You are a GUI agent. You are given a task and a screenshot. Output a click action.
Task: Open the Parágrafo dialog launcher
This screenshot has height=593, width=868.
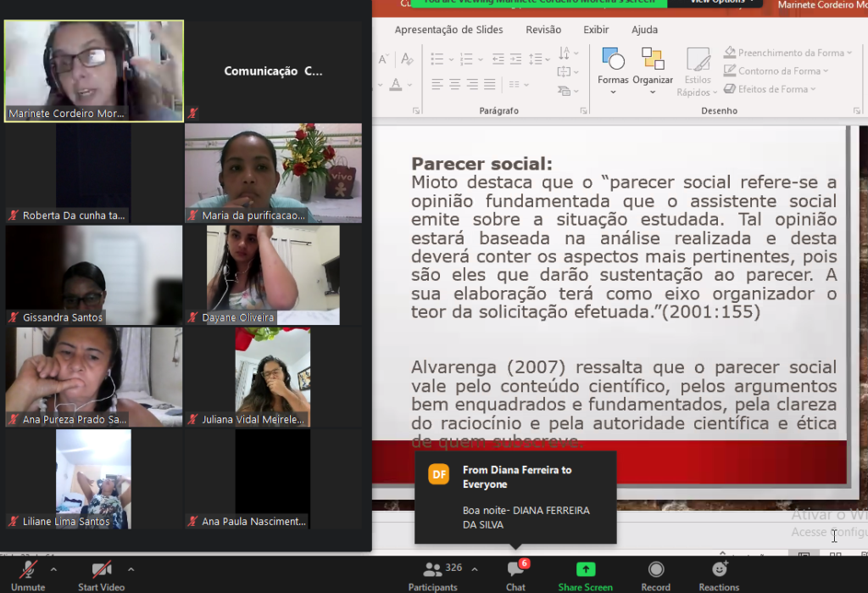(x=583, y=111)
